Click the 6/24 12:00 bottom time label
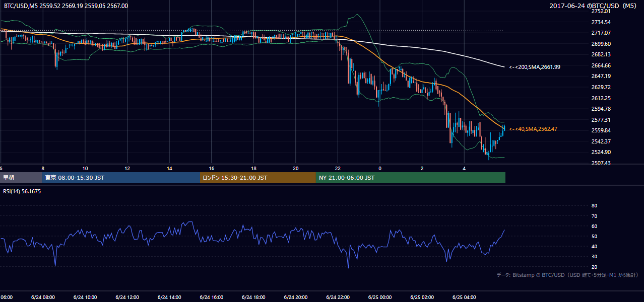 (x=127, y=297)
